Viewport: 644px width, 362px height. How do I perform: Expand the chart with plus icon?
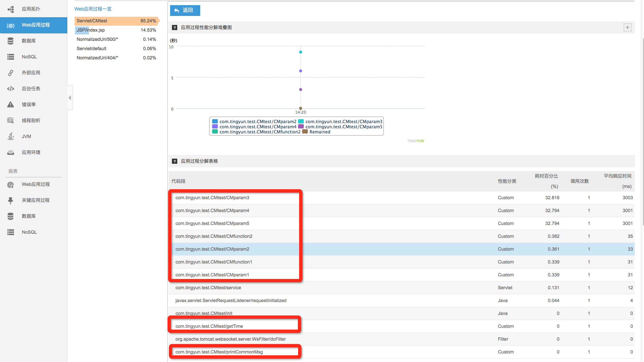(627, 27)
